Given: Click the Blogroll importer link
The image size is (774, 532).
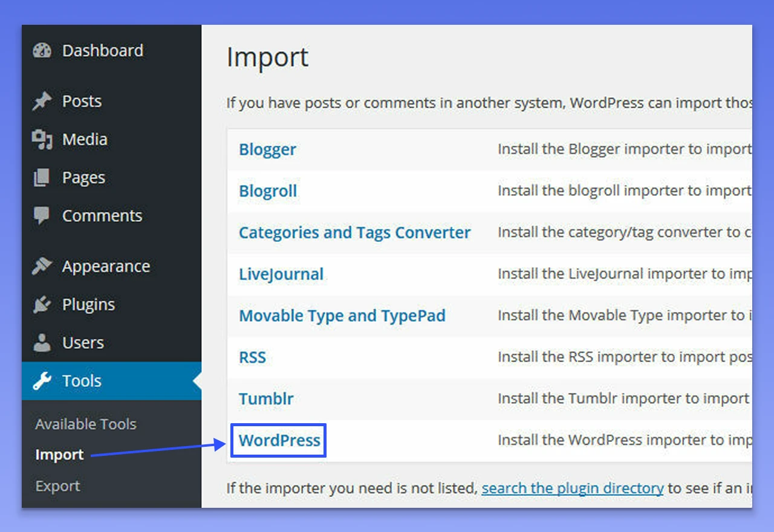Looking at the screenshot, I should 268,191.
